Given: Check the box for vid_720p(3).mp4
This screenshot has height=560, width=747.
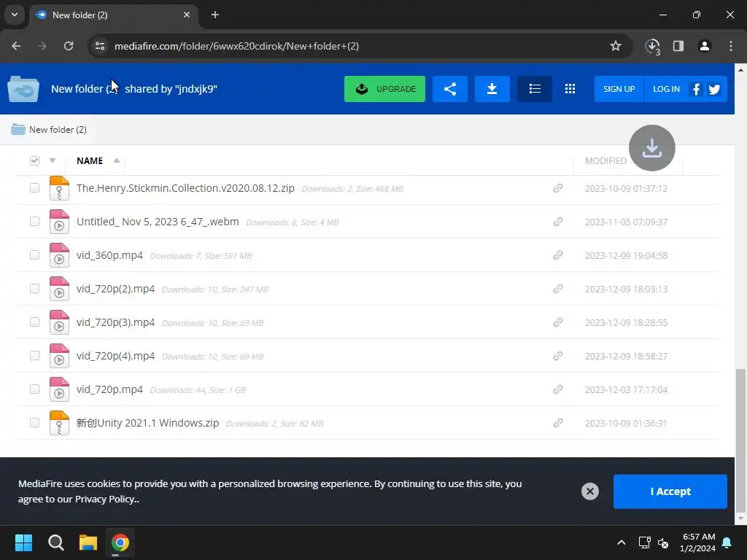Looking at the screenshot, I should point(34,322).
